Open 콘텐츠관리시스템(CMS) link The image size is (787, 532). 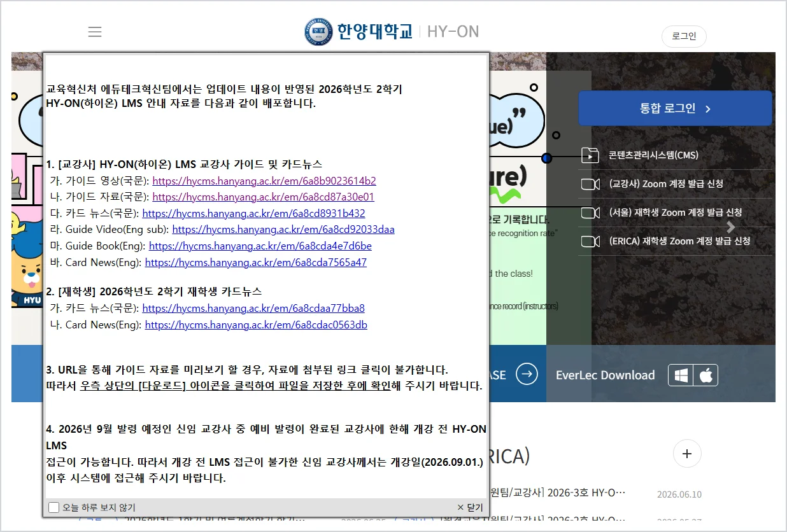(x=654, y=155)
